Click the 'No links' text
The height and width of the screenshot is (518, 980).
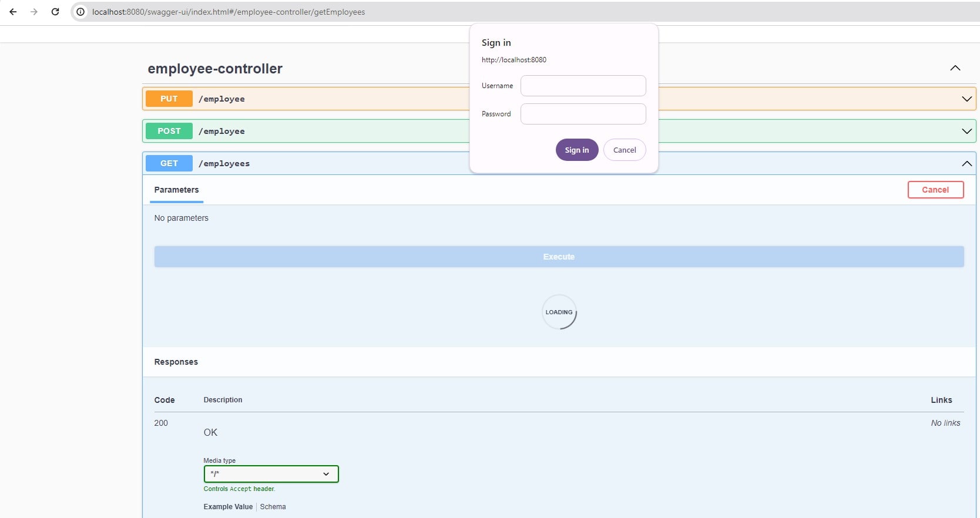click(x=945, y=423)
